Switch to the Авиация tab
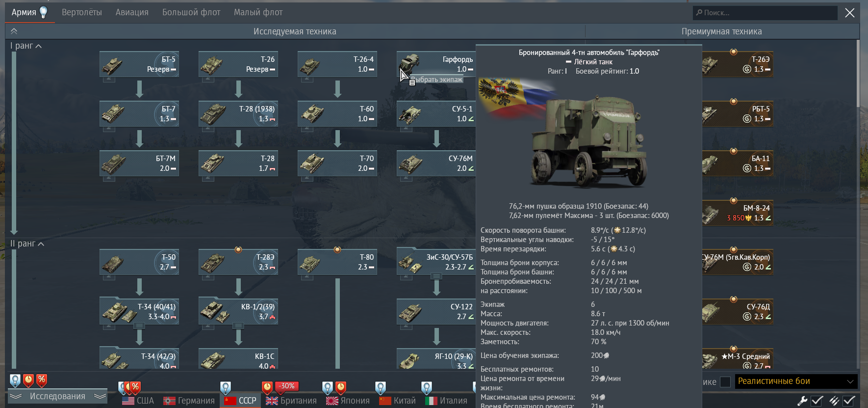Screen dimensions: 868x408 point(132,12)
